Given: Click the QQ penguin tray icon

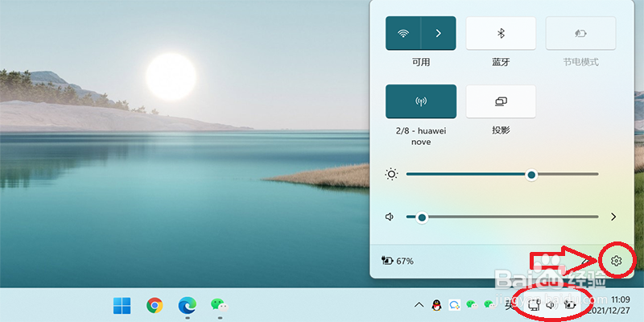Looking at the screenshot, I should [436, 305].
